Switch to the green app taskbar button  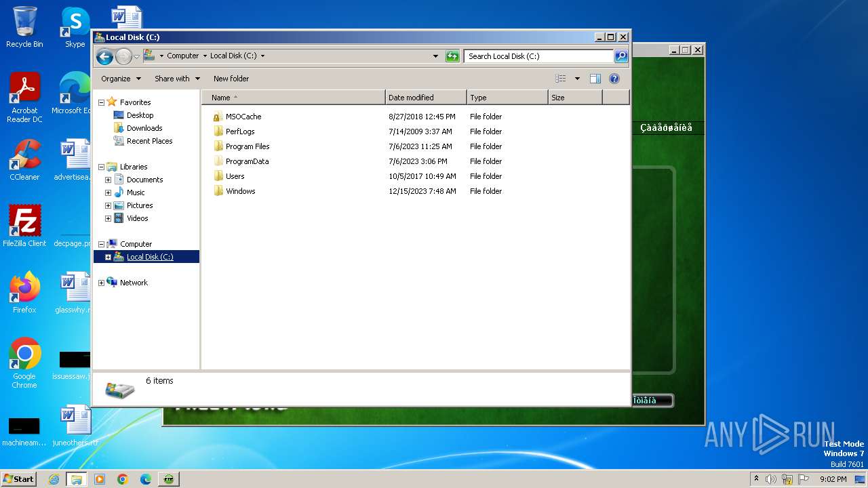[x=168, y=479]
